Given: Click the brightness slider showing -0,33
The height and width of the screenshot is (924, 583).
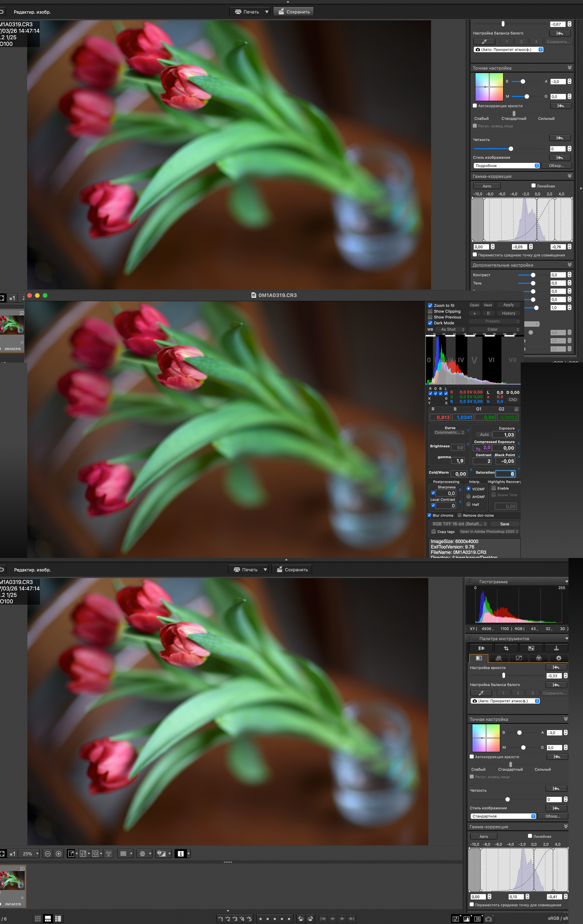Looking at the screenshot, I should click(504, 676).
